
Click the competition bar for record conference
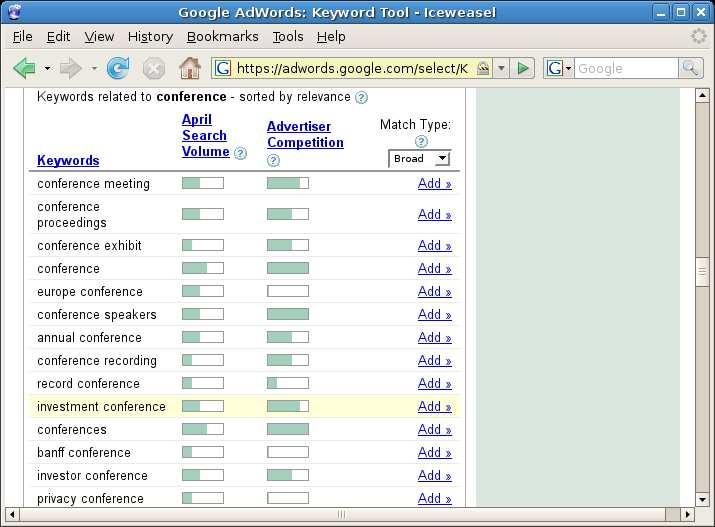(288, 383)
